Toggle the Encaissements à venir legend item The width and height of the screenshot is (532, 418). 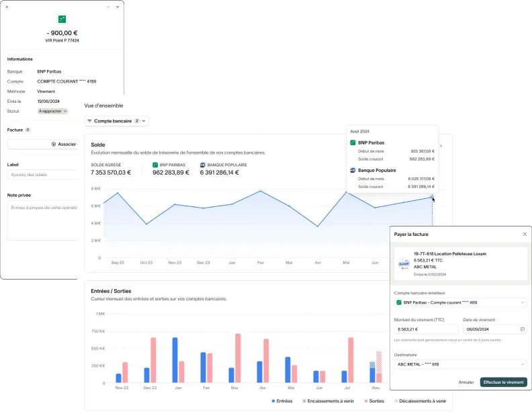click(x=328, y=401)
